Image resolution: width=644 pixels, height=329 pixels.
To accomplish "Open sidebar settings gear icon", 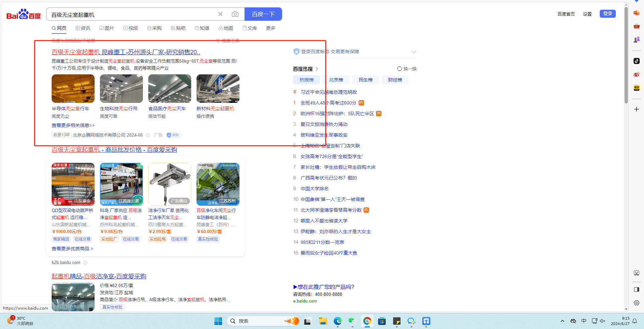I will pos(636,303).
